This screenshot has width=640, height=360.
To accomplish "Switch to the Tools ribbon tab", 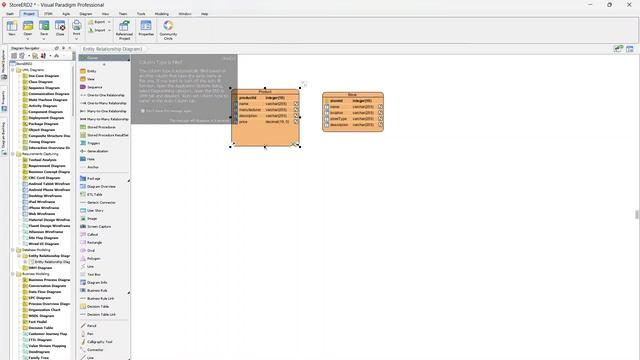I will point(141,14).
